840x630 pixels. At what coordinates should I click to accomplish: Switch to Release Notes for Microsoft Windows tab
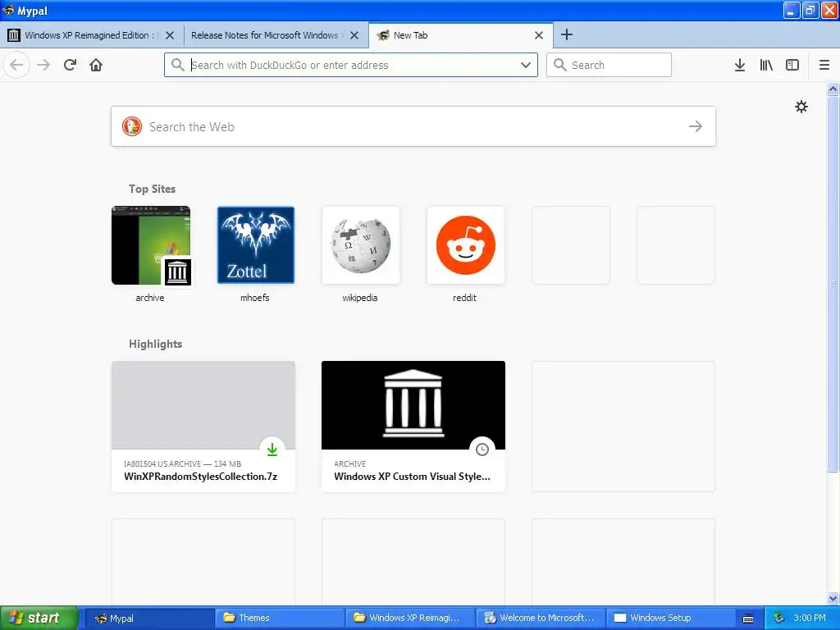pyautogui.click(x=276, y=35)
